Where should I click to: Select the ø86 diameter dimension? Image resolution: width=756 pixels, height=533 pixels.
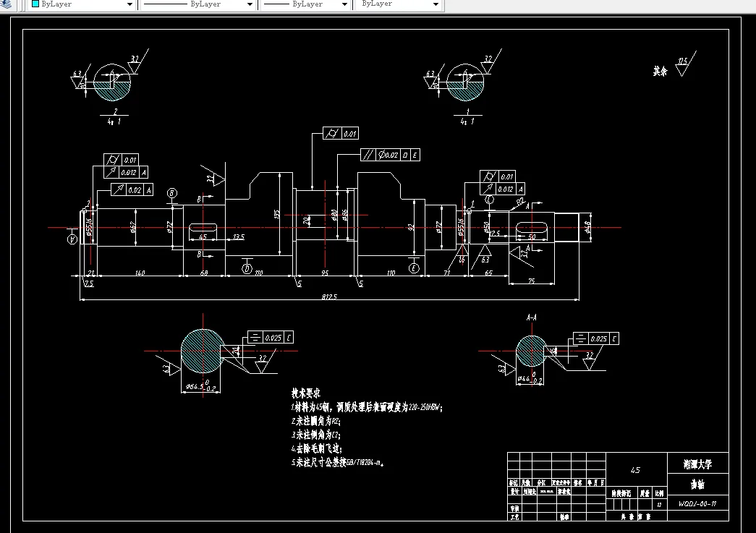(x=345, y=215)
